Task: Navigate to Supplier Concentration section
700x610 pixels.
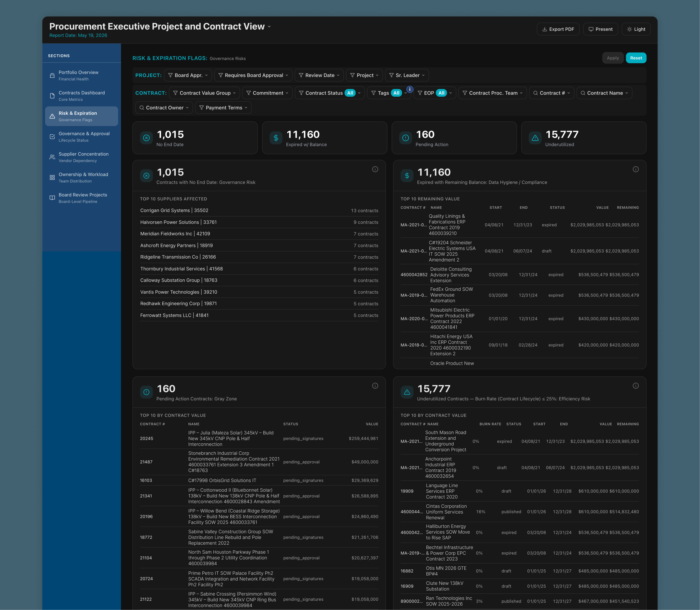Action: tap(82, 157)
